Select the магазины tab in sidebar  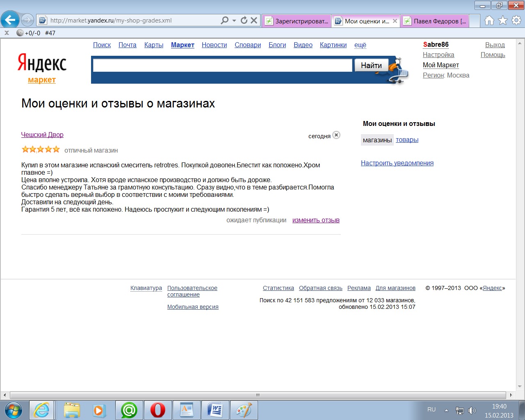point(377,140)
